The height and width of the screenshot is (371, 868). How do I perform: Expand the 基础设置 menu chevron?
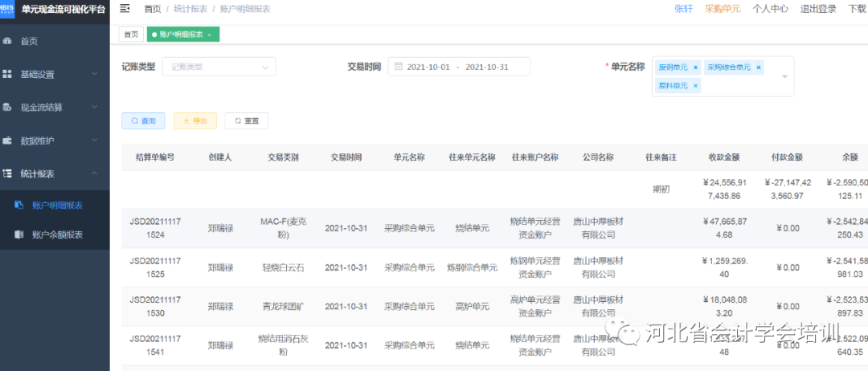(95, 74)
